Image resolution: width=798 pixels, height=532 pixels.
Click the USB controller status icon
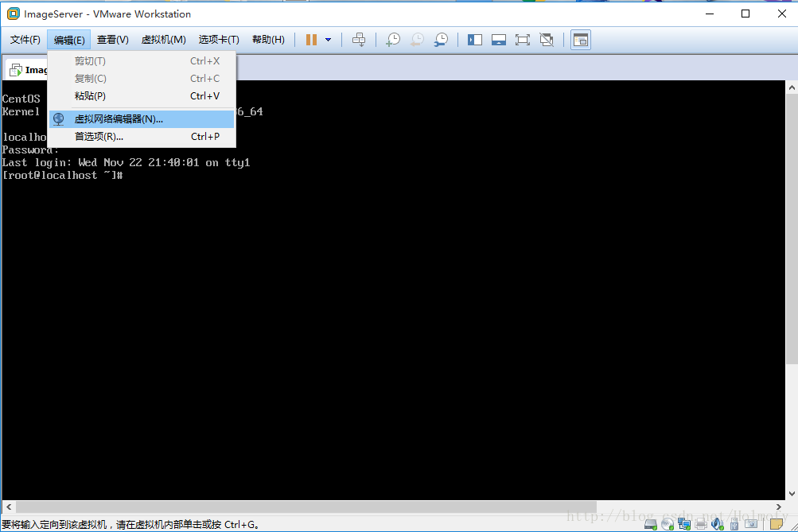(734, 524)
